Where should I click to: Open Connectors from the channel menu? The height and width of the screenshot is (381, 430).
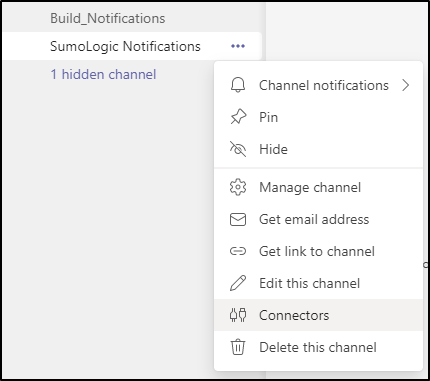point(318,315)
